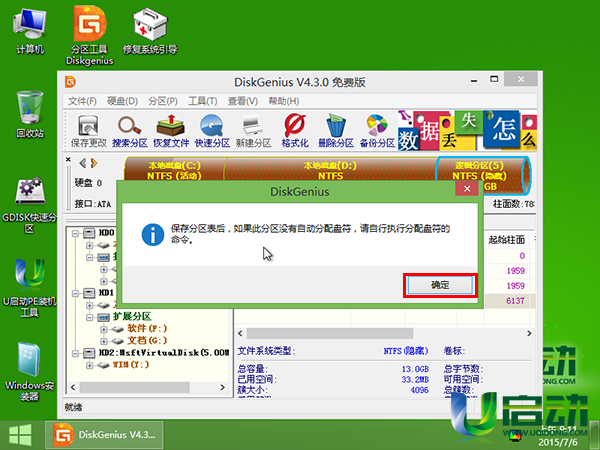
Task: Select HD2:MsftVirtualDisk tree entry
Action: (163, 353)
